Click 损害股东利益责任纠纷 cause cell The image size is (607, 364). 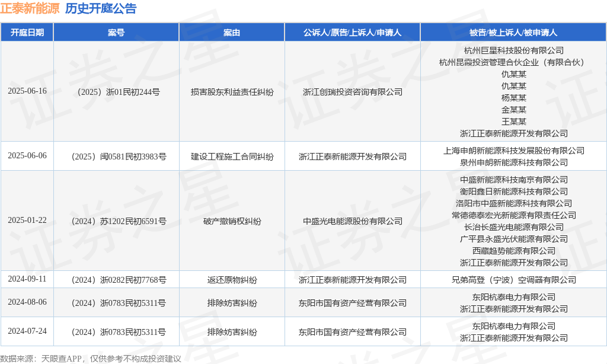point(232,92)
